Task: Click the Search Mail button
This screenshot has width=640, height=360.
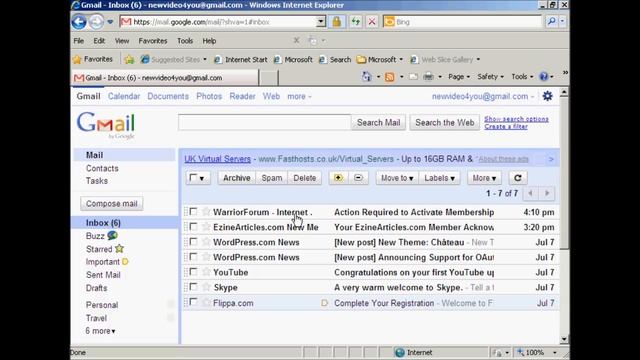Action: pos(378,122)
